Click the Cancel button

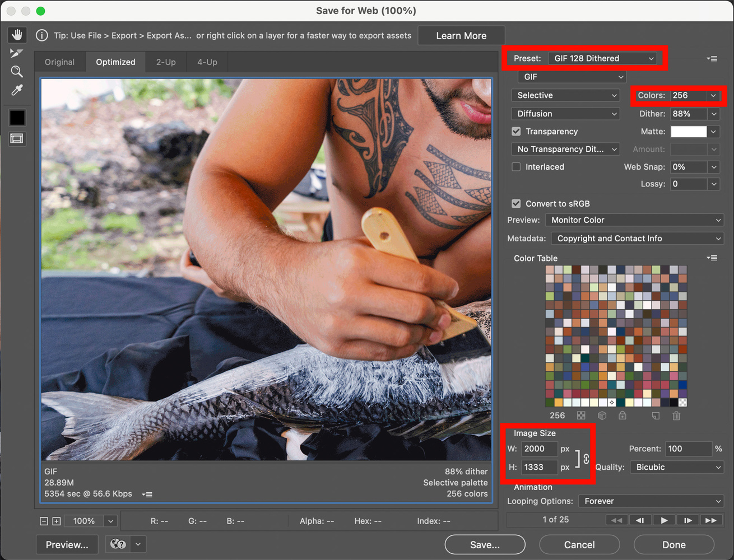click(579, 544)
